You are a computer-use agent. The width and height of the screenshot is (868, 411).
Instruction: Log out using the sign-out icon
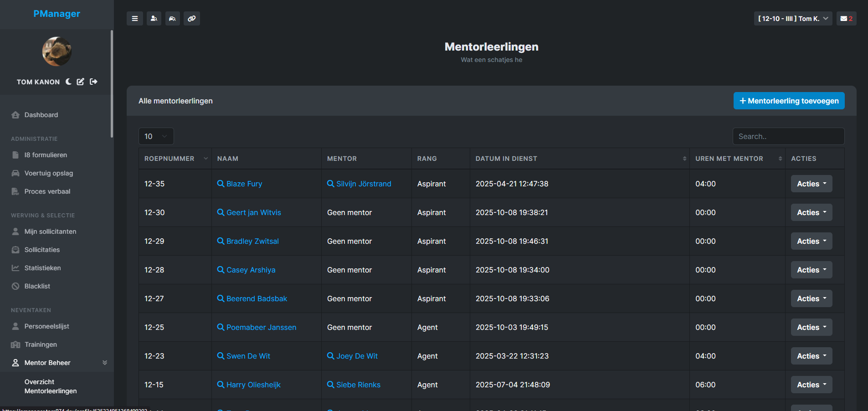tap(93, 82)
